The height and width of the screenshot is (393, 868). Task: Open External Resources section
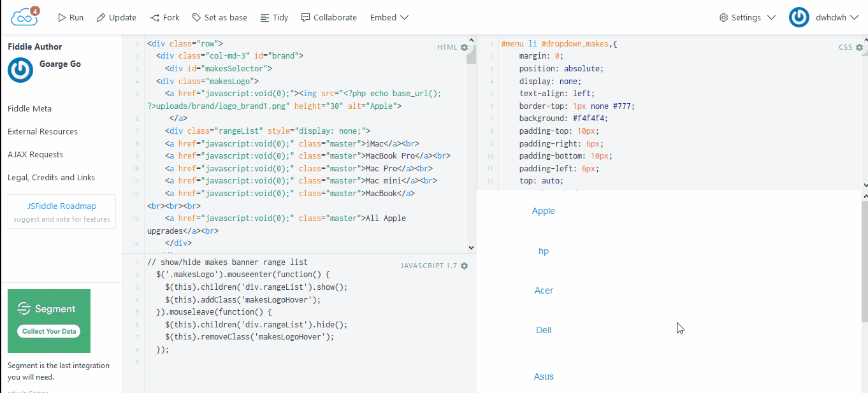43,131
